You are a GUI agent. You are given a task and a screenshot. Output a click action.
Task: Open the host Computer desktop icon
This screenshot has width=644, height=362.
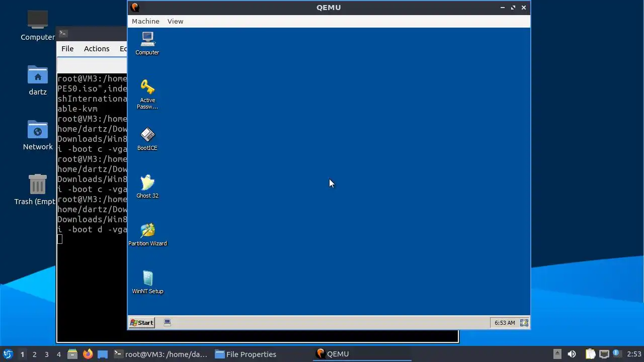pos(38,25)
